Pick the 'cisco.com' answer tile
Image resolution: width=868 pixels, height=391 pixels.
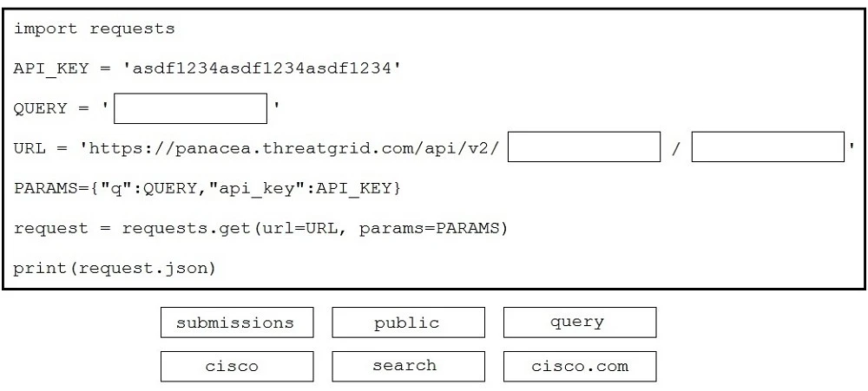579,366
